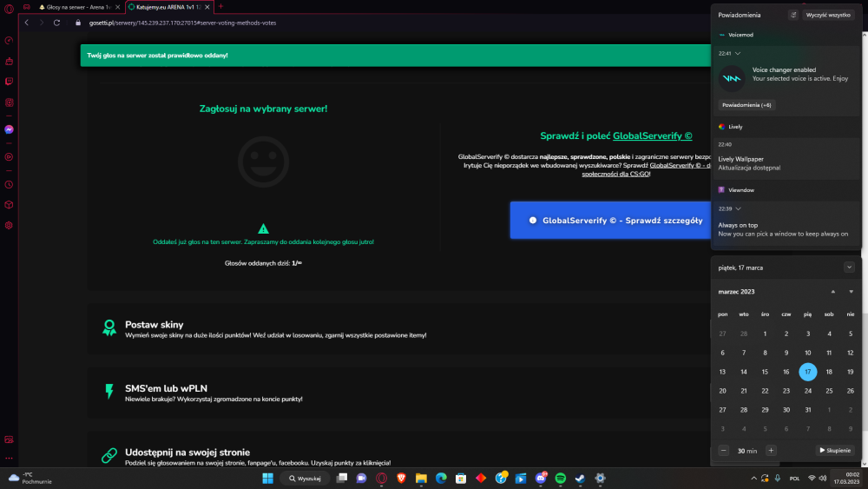Click the taskbar 'Wyszukaj' search box
Viewport: 868px width, 489px height.
click(x=306, y=479)
